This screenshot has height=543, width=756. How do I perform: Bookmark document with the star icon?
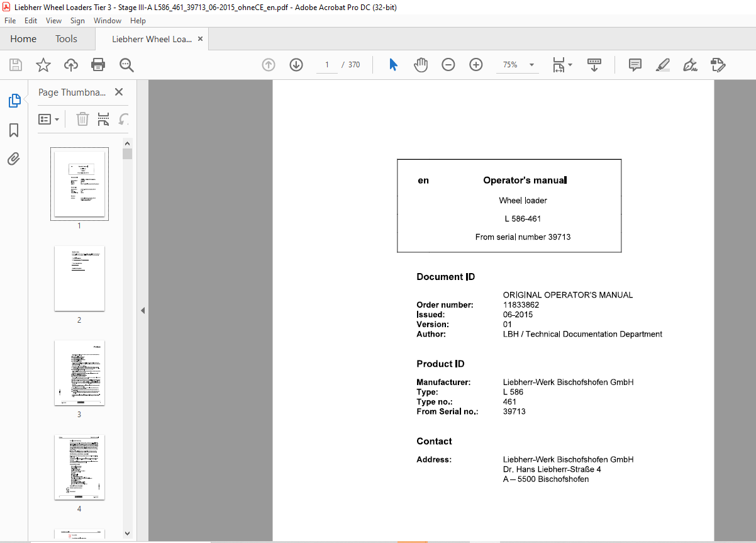43,65
